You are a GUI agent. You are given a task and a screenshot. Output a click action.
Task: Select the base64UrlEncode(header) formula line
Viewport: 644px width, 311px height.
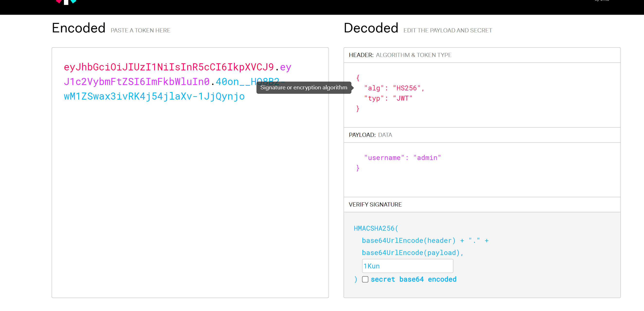click(425, 240)
